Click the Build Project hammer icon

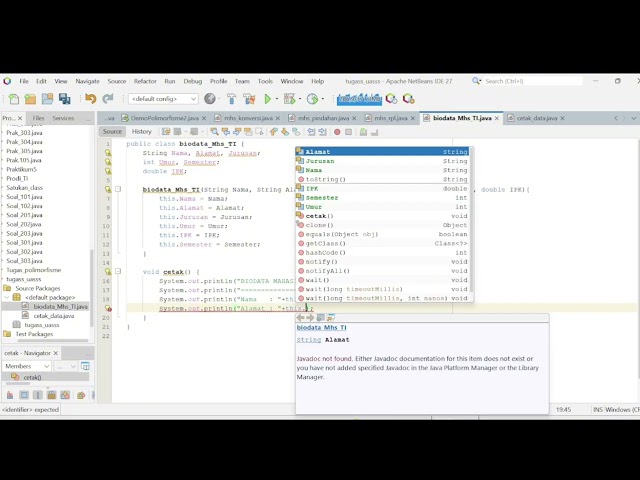click(231, 99)
